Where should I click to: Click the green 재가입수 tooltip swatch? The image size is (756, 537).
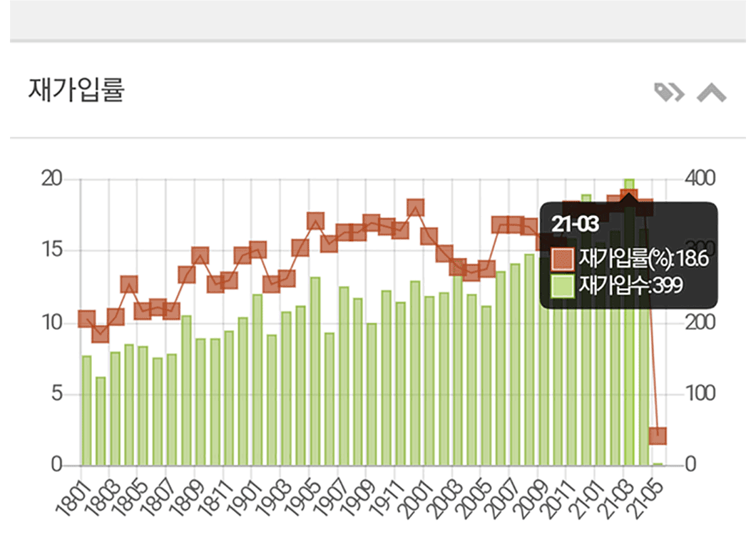point(562,286)
